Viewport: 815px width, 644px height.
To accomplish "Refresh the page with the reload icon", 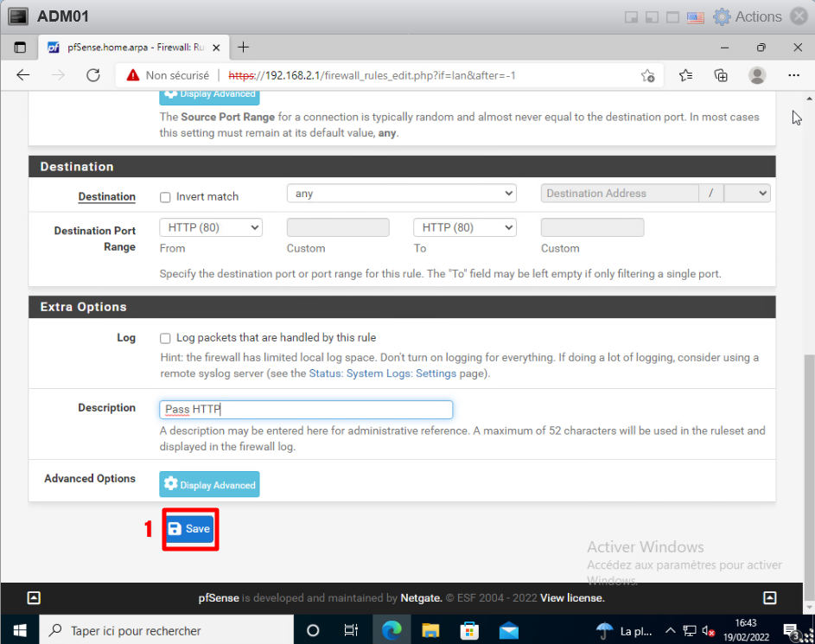I will point(93,75).
